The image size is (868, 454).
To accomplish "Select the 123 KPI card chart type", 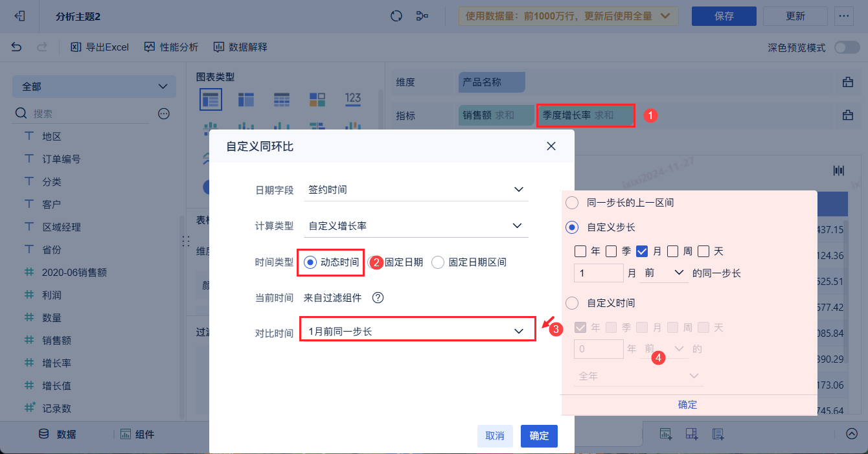I will point(353,99).
